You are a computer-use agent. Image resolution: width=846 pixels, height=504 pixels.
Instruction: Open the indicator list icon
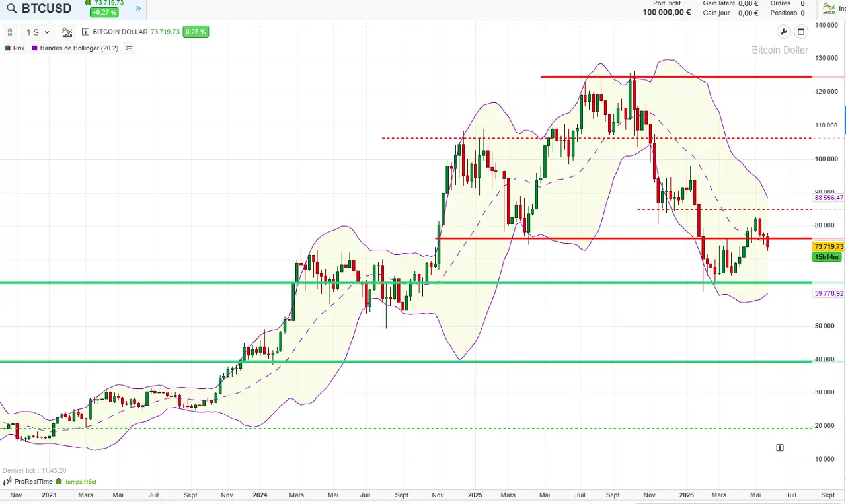point(130,48)
